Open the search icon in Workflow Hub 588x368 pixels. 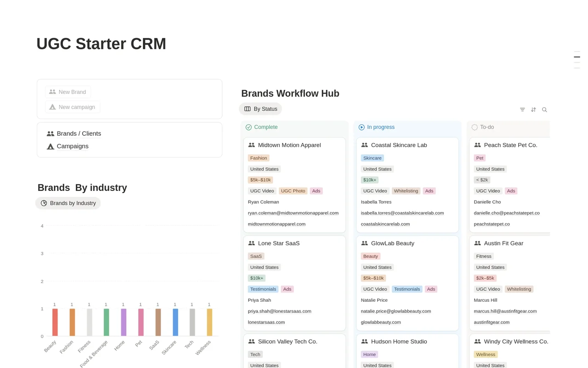point(544,109)
